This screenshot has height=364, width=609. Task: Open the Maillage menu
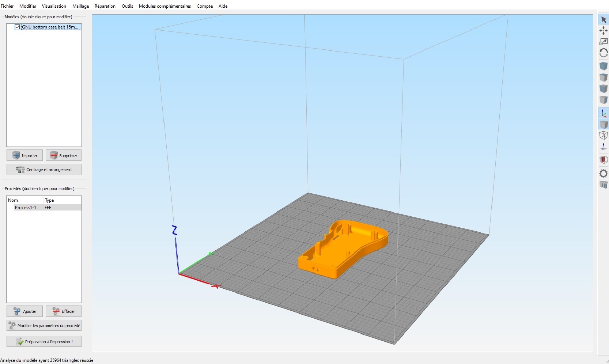[x=80, y=6]
